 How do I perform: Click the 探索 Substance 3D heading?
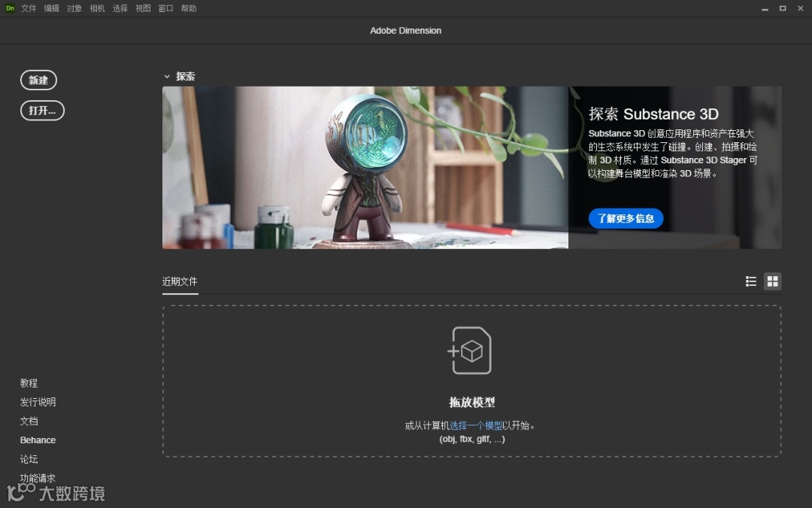[x=653, y=114]
